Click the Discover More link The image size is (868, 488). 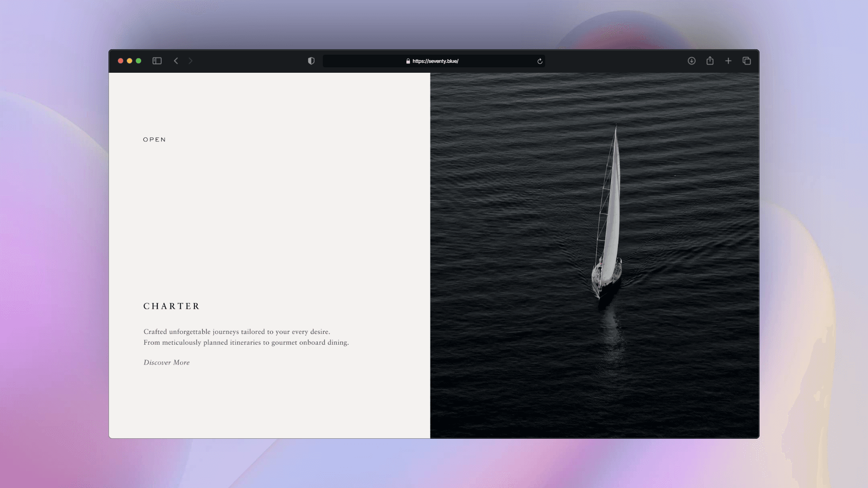point(166,362)
